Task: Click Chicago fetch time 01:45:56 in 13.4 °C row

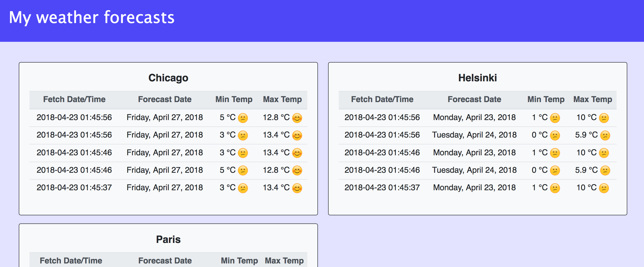Action: 74,135
